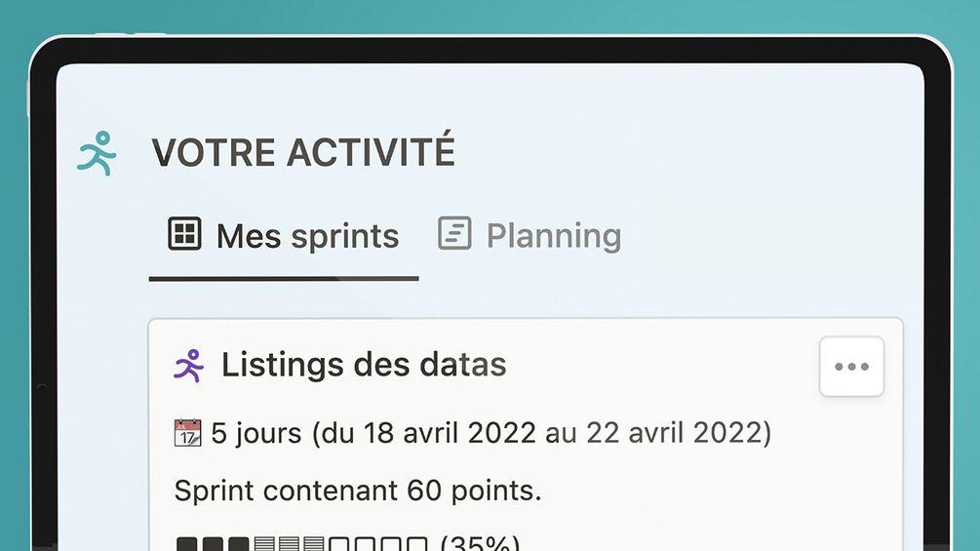Click the empty progress bar squares
Image resolution: width=980 pixels, height=551 pixels.
click(378, 543)
